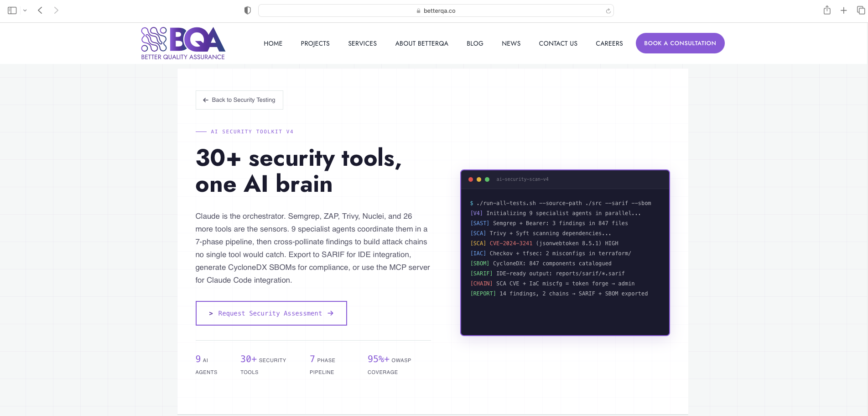This screenshot has height=416, width=868.
Task: Click the [SARIF] IDE-ready output line
Action: tap(547, 274)
